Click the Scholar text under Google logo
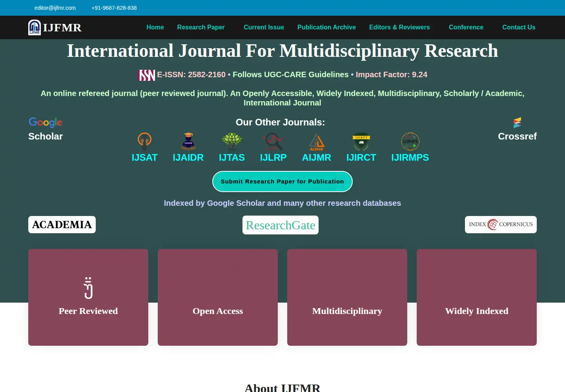This screenshot has height=392, width=565. [x=46, y=136]
